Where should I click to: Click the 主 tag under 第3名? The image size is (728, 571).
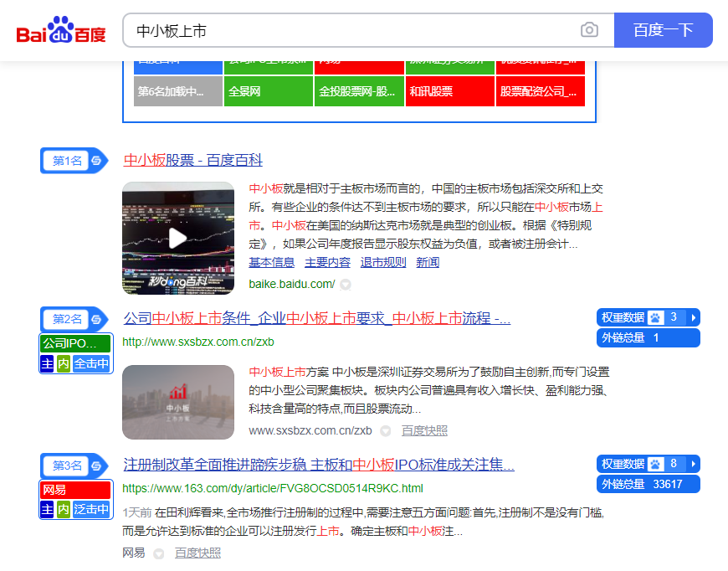pos(47,510)
